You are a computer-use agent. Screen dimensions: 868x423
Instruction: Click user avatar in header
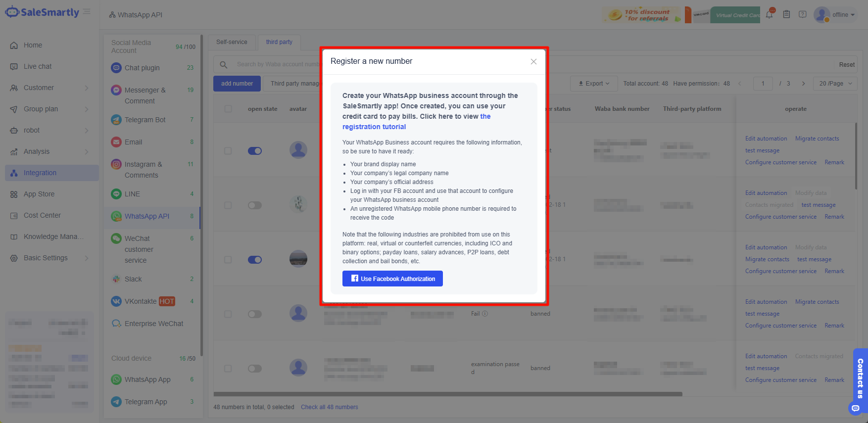pyautogui.click(x=821, y=14)
